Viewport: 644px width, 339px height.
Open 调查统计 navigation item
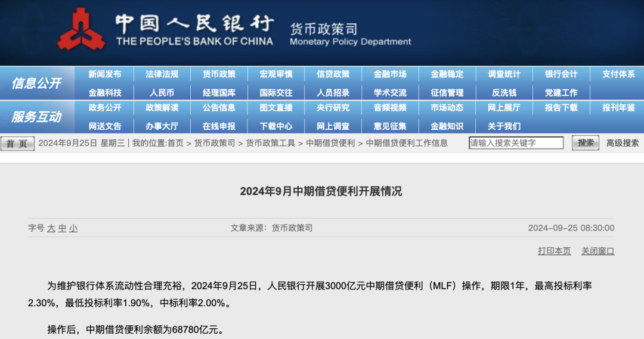[504, 74]
